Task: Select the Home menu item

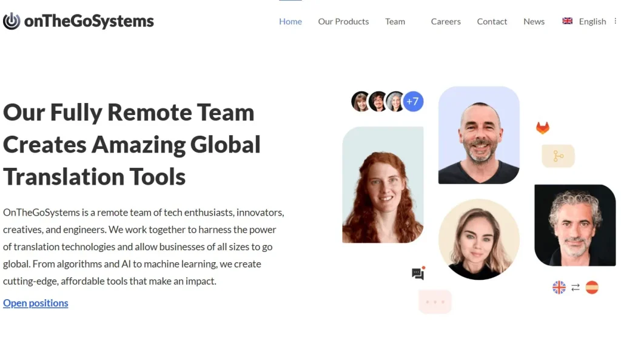Action: click(x=290, y=21)
